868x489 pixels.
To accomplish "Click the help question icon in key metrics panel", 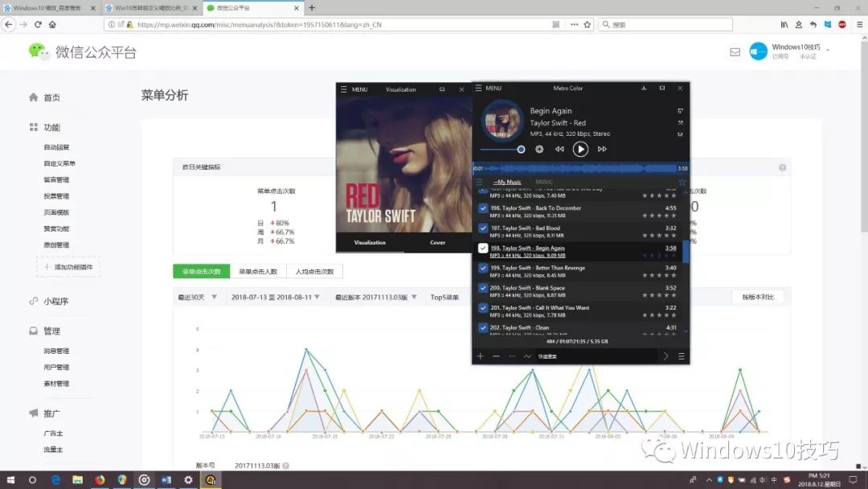I will [782, 167].
